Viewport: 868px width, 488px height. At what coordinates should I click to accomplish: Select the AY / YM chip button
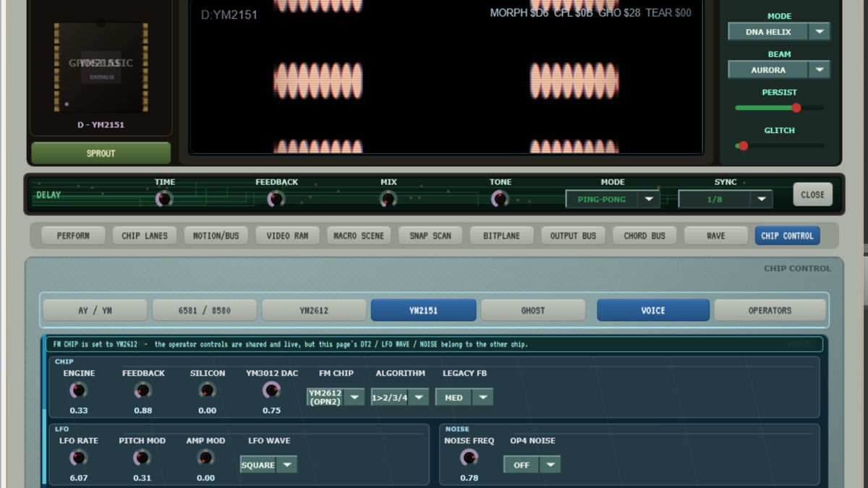point(95,310)
